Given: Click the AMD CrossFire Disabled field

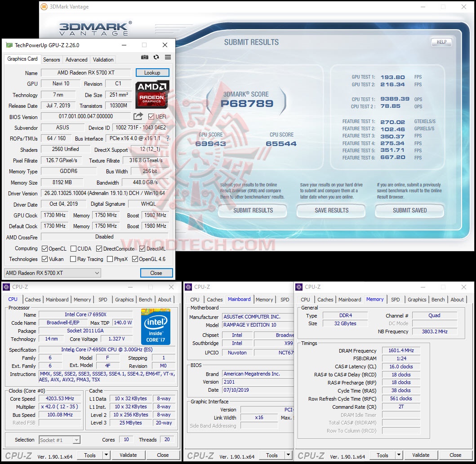Looking at the screenshot, I should click(104, 237).
